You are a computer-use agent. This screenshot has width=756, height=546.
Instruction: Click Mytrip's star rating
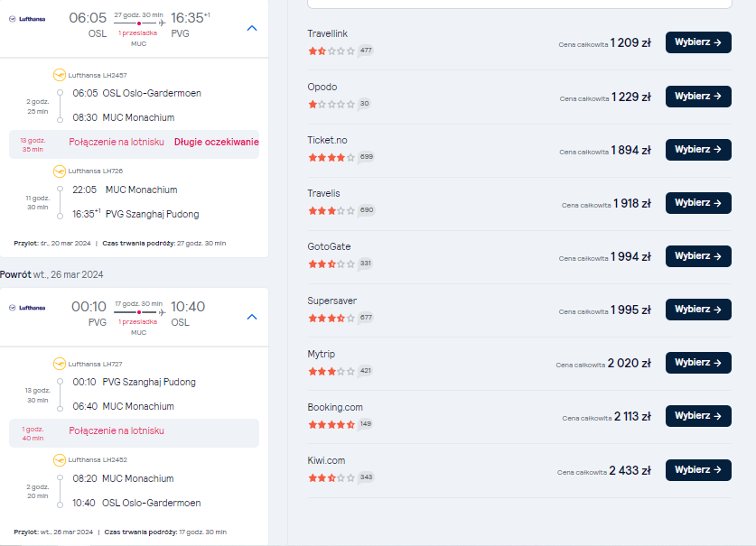pyautogui.click(x=331, y=371)
